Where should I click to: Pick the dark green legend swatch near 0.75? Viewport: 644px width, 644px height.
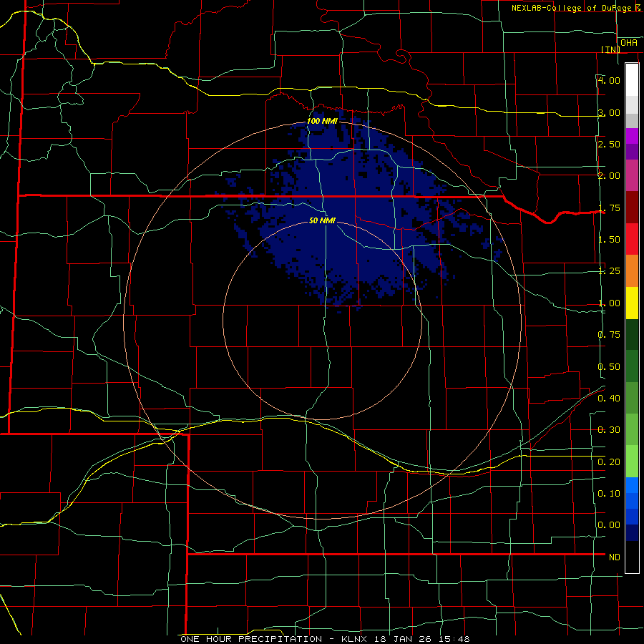(632, 334)
